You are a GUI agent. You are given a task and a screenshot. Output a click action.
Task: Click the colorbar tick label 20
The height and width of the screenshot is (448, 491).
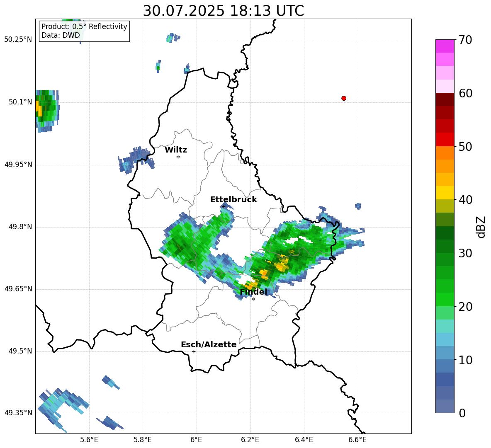pos(465,306)
